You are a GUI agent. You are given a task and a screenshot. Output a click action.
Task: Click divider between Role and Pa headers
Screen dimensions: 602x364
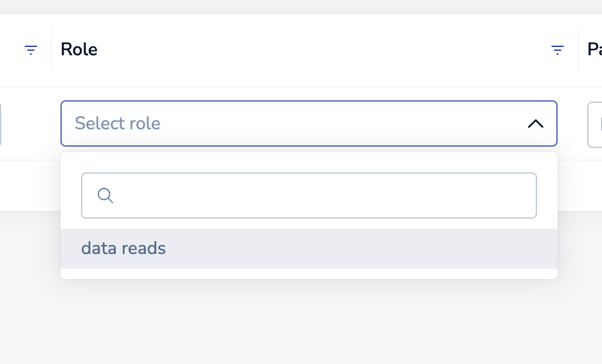point(578,50)
